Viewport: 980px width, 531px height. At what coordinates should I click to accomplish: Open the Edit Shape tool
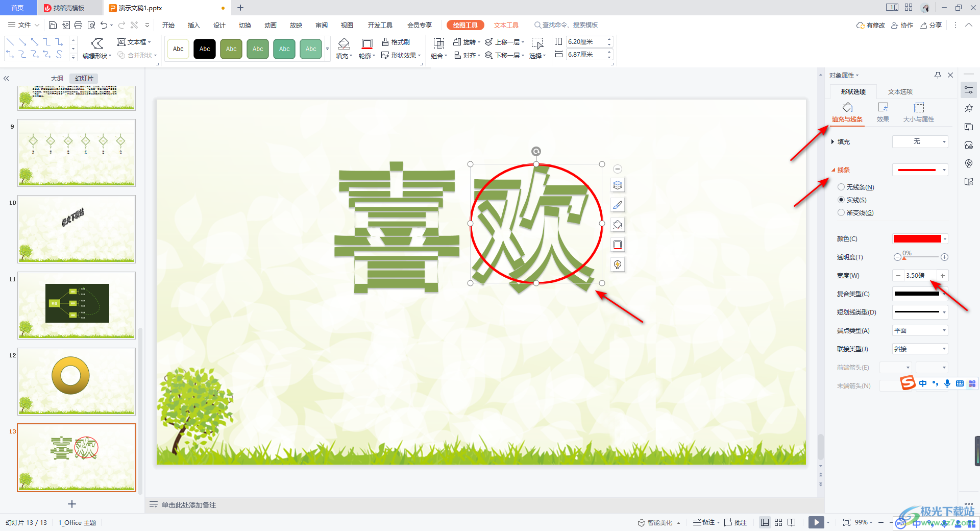[x=97, y=49]
